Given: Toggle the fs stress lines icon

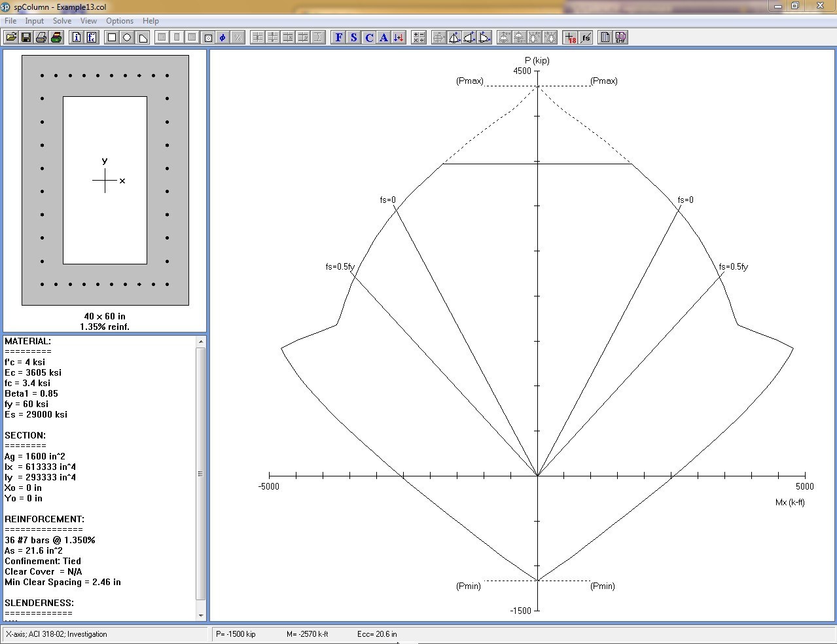Looking at the screenshot, I should tap(586, 37).
